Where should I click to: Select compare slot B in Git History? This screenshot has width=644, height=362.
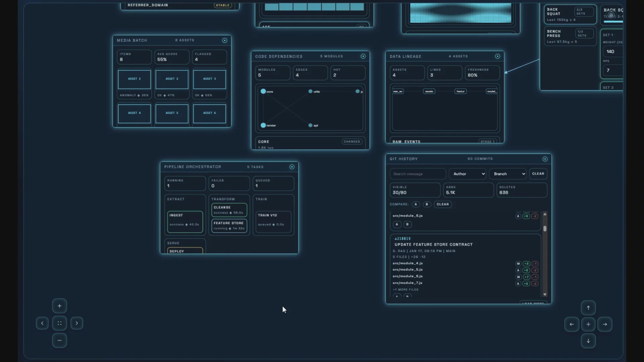[x=427, y=204]
